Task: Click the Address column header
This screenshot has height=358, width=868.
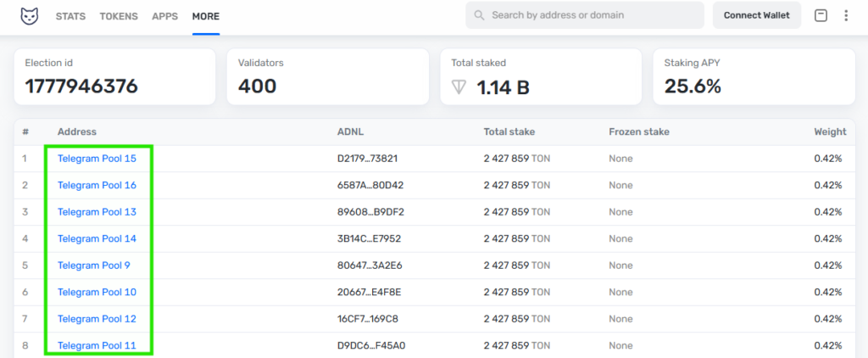Action: pyautogui.click(x=77, y=131)
